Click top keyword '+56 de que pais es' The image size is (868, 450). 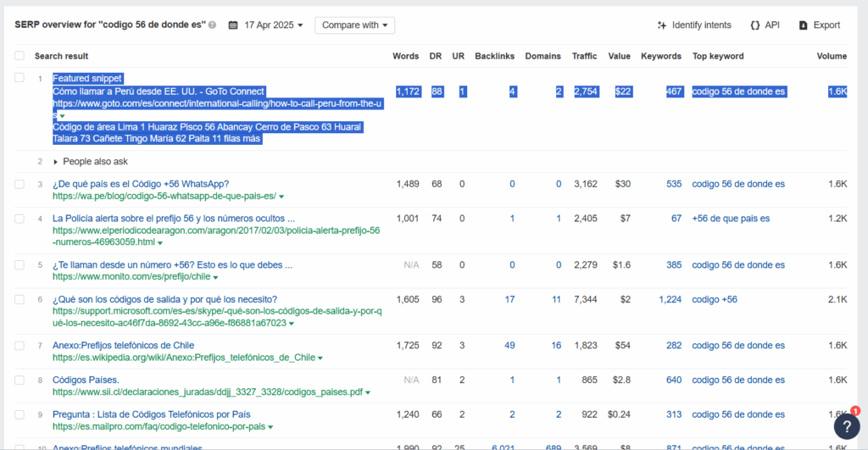pos(731,219)
